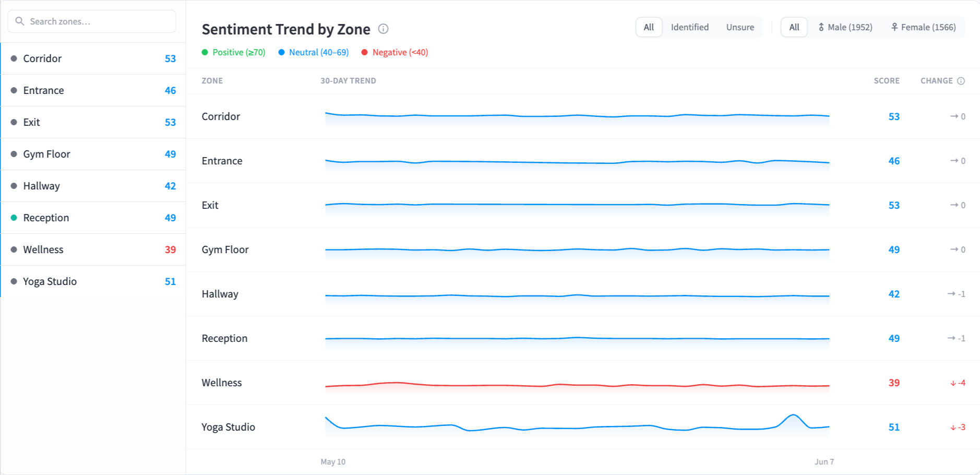
Task: Click the Yoga Studio trend peak near Jun 7
Action: click(793, 415)
